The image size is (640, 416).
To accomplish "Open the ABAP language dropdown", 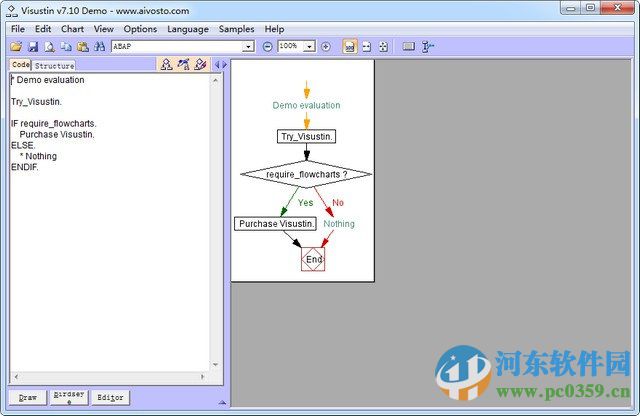I will coord(248,47).
